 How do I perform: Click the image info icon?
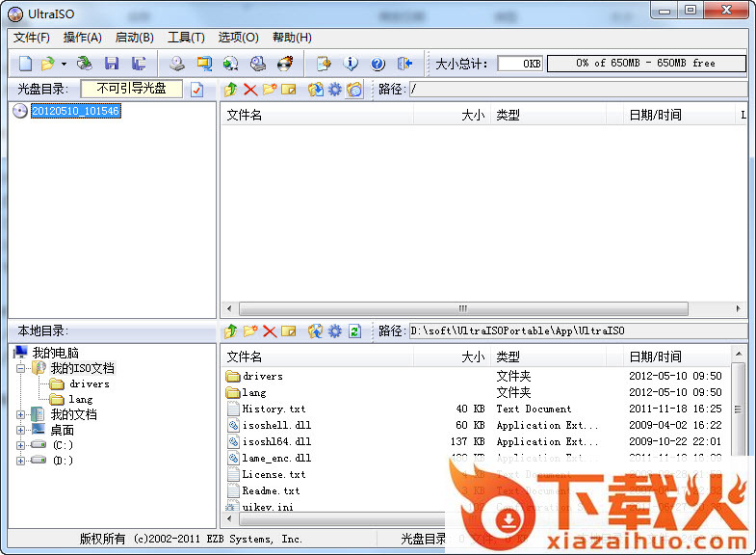(x=351, y=64)
